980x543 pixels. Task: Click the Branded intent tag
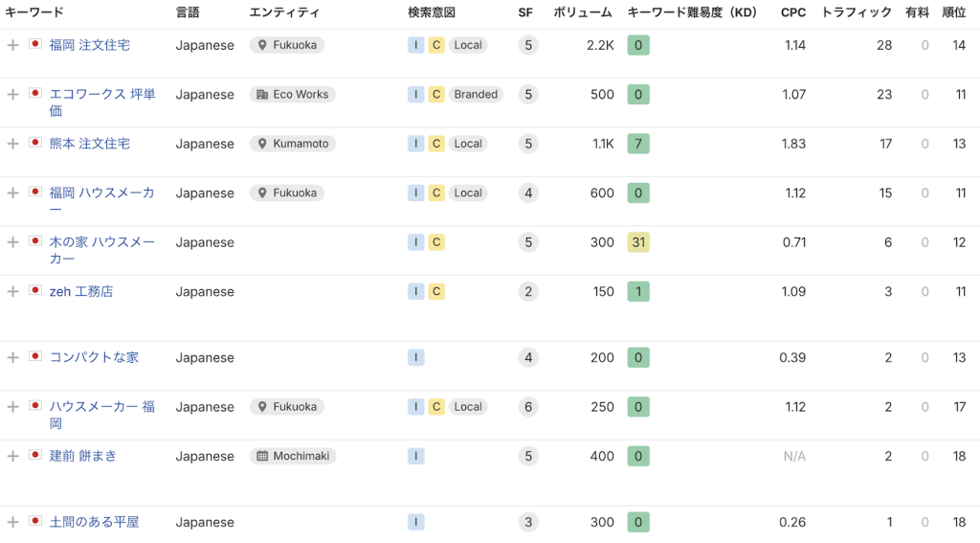point(476,94)
